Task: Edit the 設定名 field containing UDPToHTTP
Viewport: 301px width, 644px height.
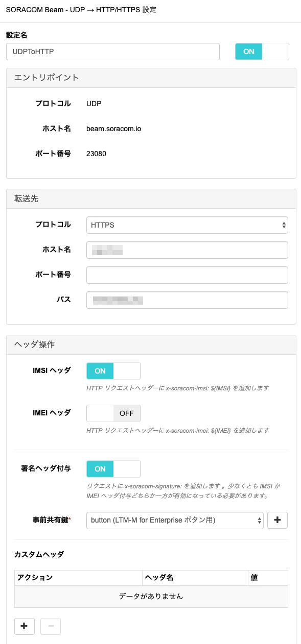Action: [113, 52]
